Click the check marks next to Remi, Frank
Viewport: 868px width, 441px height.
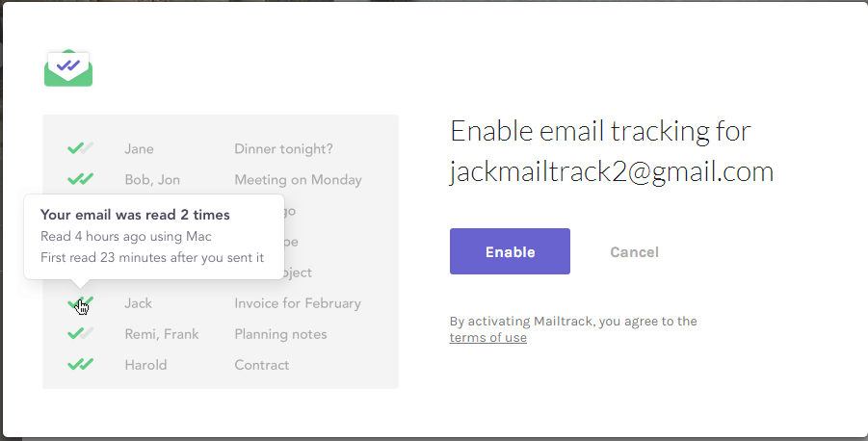80,334
